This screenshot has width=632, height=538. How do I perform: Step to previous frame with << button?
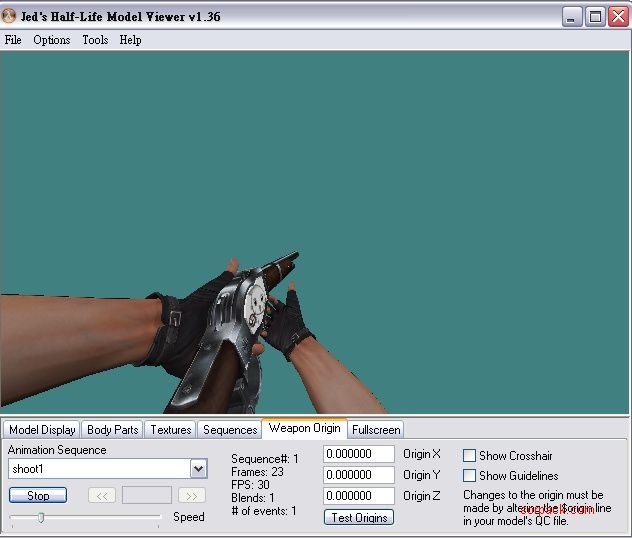[x=102, y=495]
